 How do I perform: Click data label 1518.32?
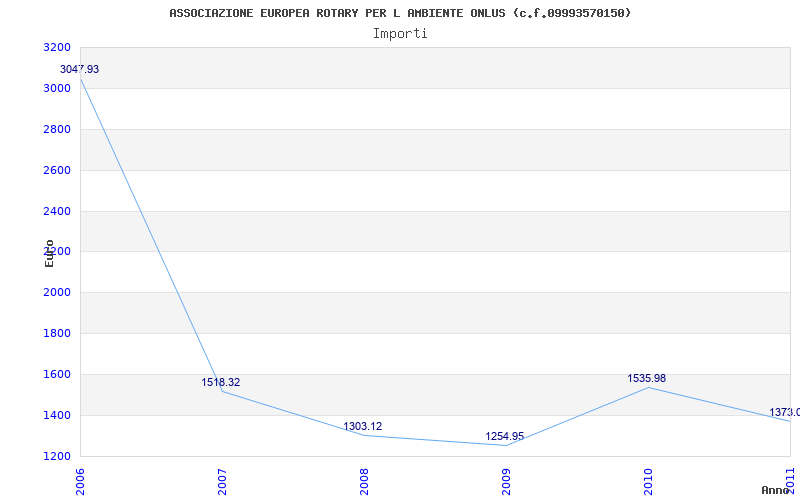(220, 382)
